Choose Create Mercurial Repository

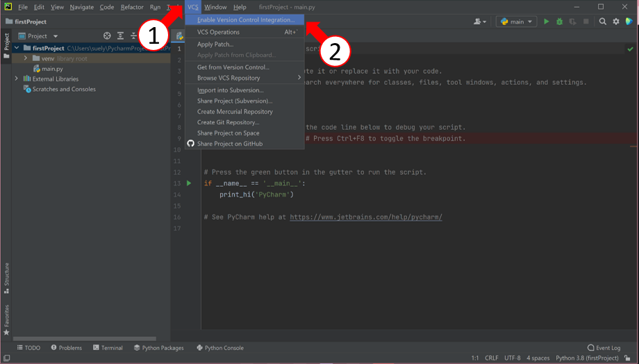click(x=244, y=111)
